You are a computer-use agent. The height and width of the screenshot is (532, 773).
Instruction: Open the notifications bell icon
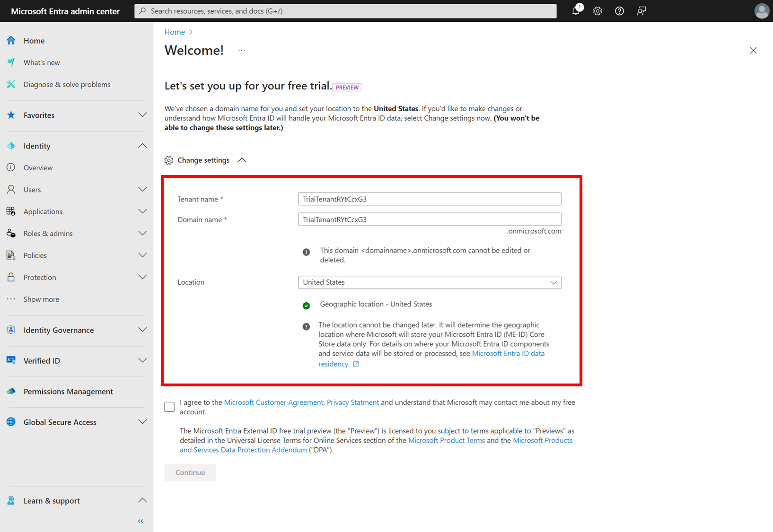coord(576,11)
